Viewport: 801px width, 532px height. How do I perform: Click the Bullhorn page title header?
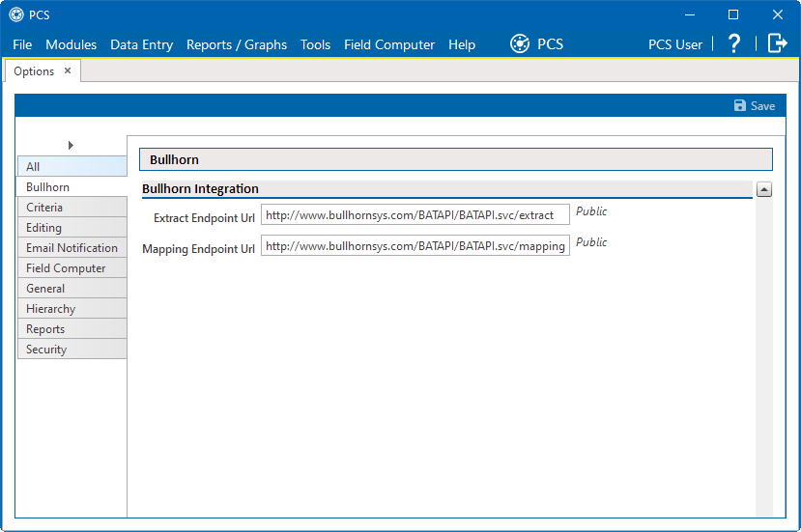(456, 160)
